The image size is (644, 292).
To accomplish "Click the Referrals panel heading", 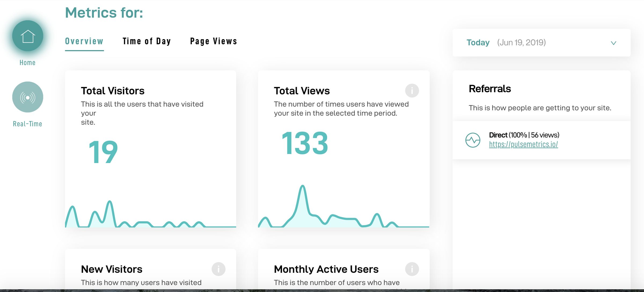I will click(489, 88).
